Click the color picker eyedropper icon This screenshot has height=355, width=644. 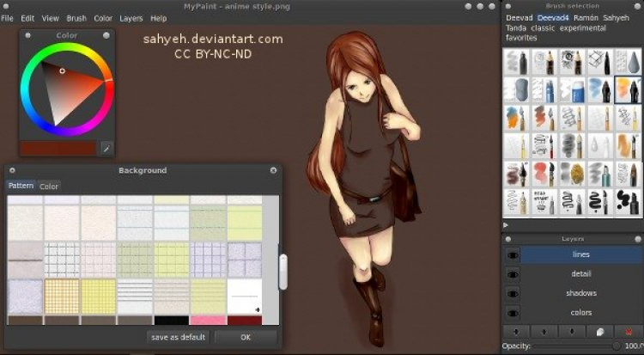tap(106, 149)
